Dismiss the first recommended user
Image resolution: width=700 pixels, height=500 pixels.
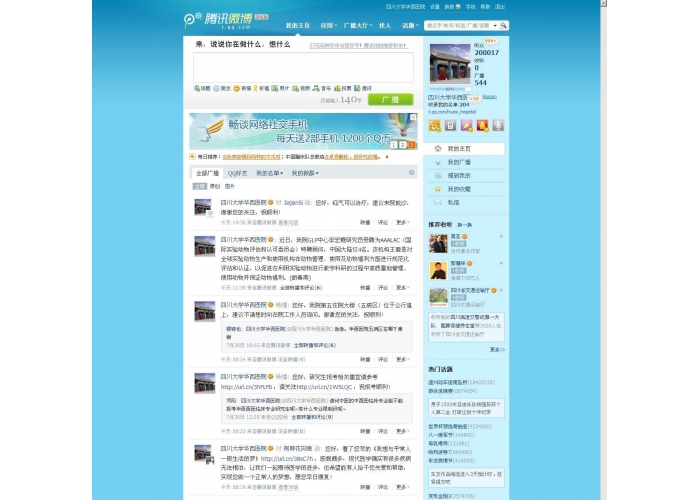[501, 236]
